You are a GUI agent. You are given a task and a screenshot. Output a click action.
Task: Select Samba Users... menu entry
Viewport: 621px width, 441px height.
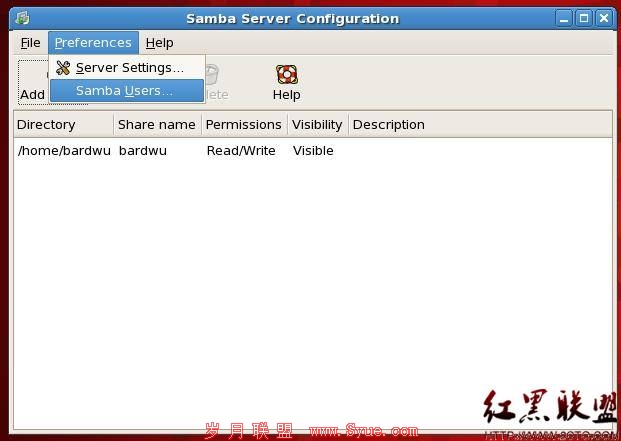click(127, 91)
